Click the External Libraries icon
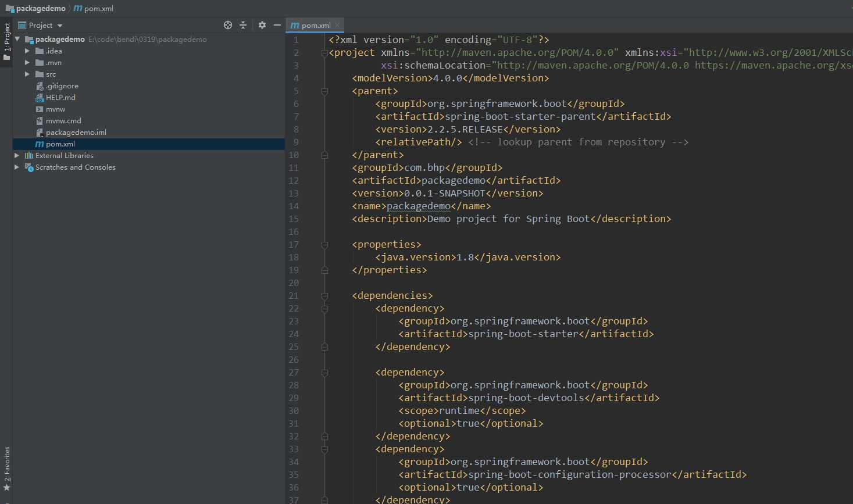Image resolution: width=853 pixels, height=504 pixels. [29, 155]
